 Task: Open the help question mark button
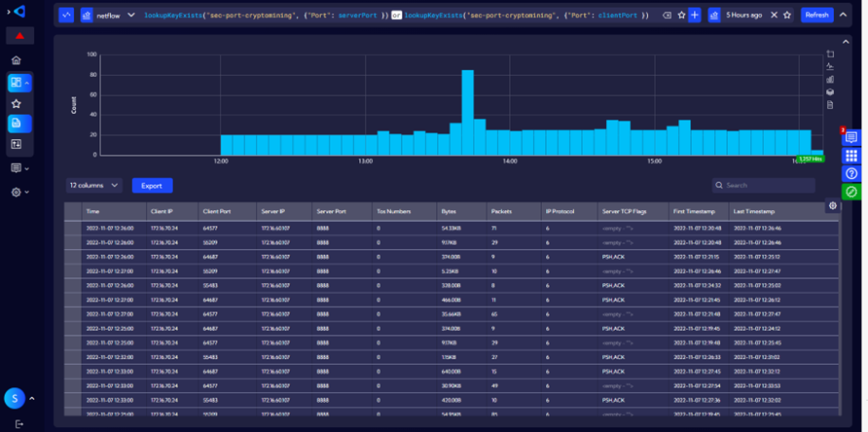tap(851, 174)
